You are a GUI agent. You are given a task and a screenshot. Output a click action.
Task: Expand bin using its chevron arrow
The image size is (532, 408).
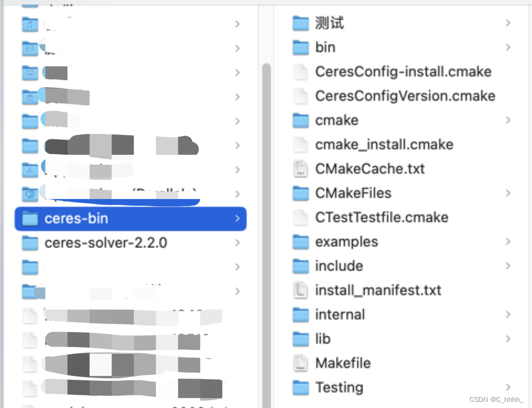508,47
